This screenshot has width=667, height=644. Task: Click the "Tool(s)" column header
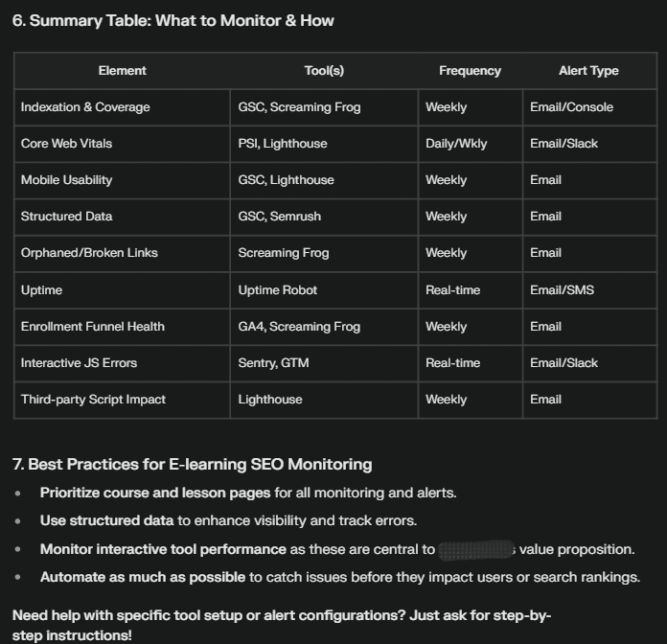(x=324, y=71)
